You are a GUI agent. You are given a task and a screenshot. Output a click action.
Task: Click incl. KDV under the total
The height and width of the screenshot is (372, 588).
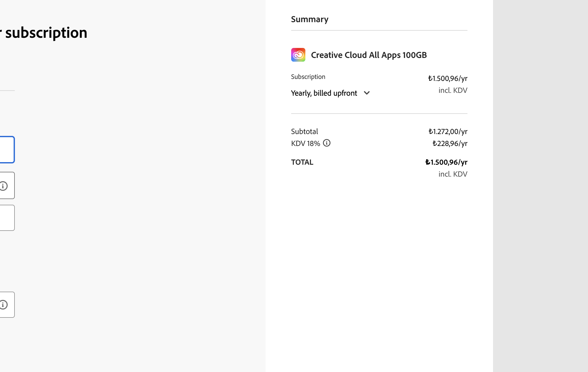(x=453, y=174)
